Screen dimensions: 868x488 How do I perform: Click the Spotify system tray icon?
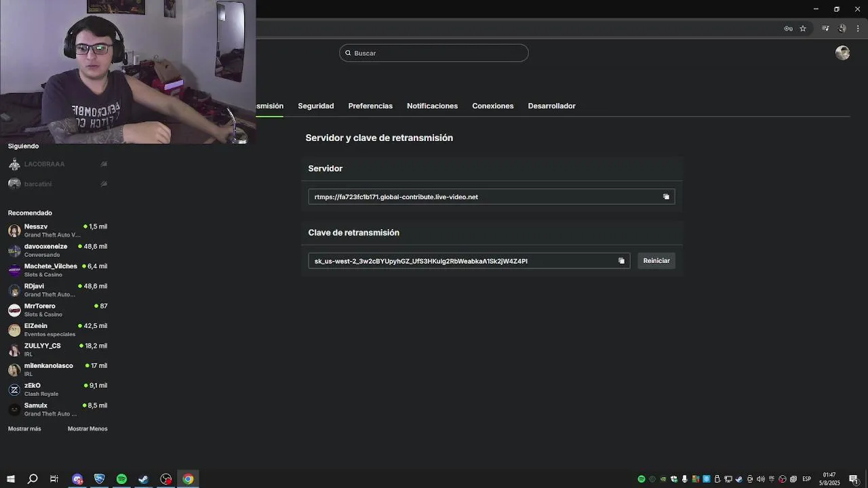(x=642, y=479)
